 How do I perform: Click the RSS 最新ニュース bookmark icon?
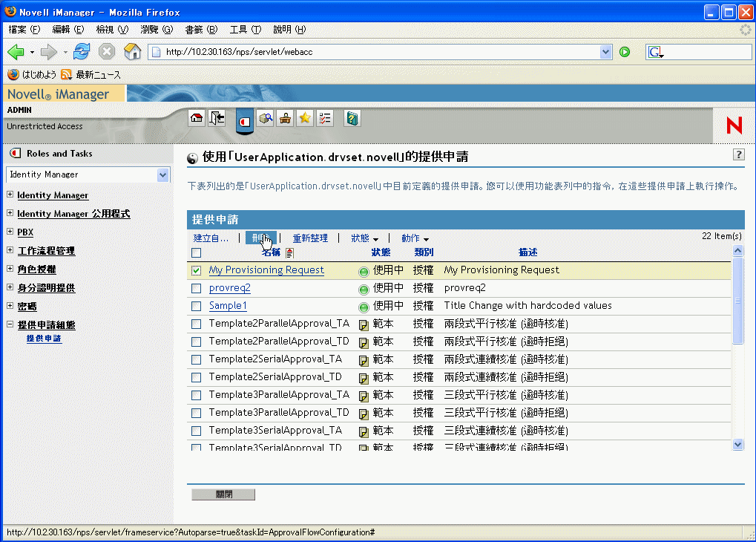(66, 74)
